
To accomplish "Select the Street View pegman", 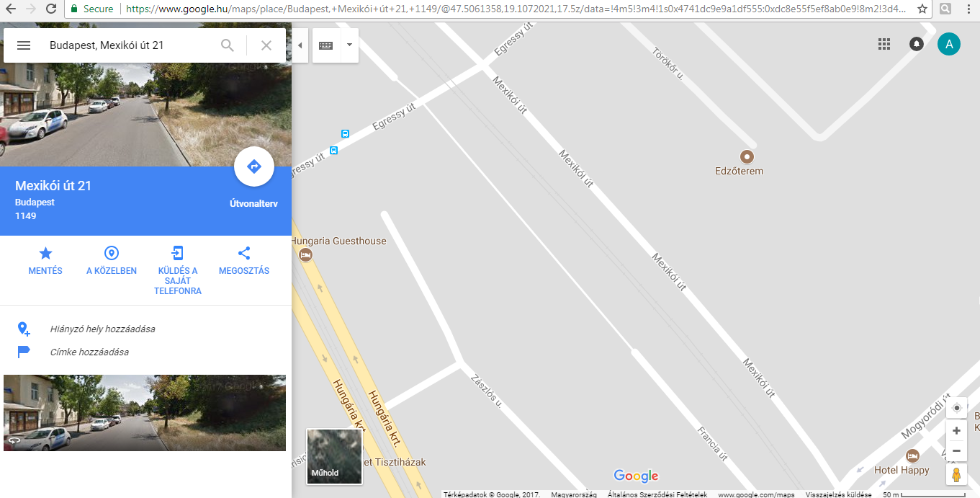I will pos(956,475).
